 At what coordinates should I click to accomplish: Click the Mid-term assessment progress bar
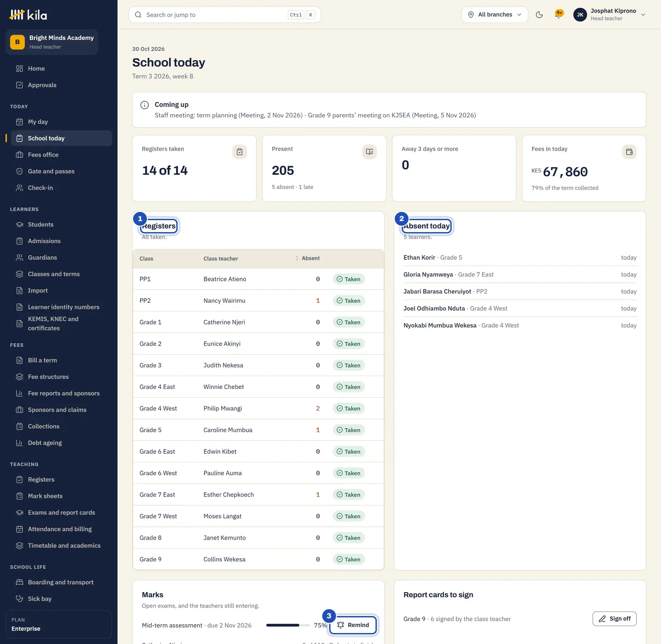(287, 625)
